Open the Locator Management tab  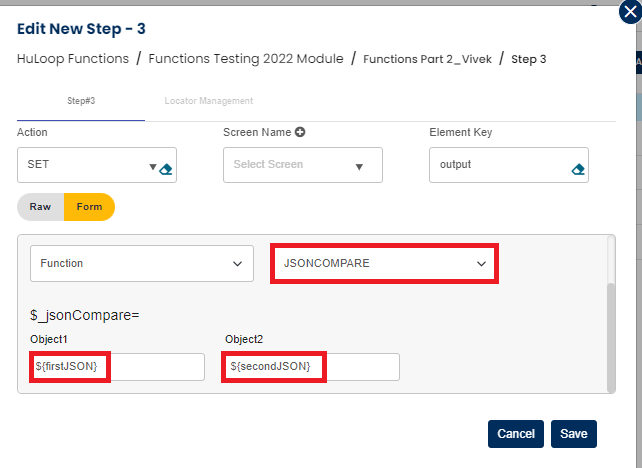point(209,101)
